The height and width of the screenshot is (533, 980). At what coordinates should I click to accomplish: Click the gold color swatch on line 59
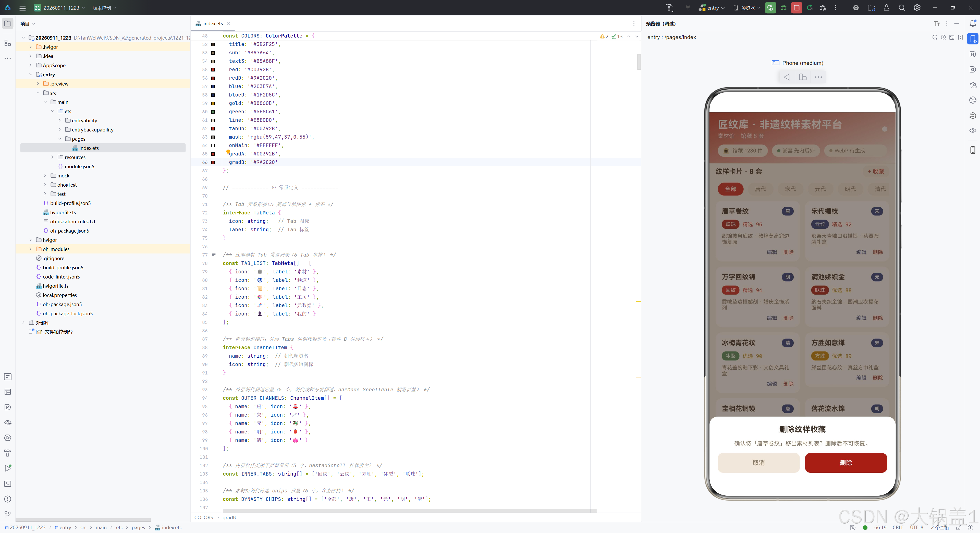click(x=213, y=103)
